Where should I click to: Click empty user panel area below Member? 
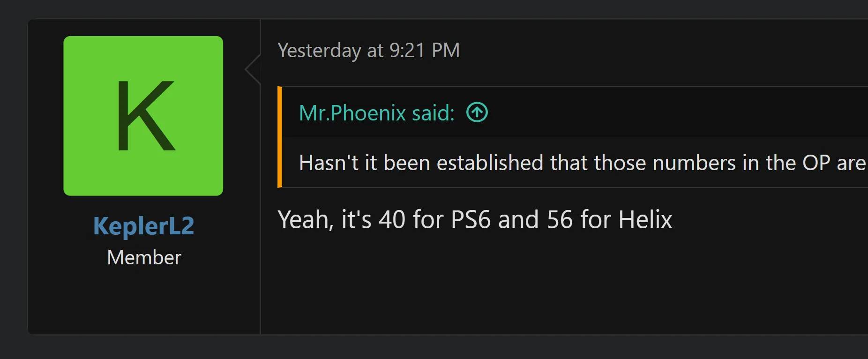(x=143, y=300)
